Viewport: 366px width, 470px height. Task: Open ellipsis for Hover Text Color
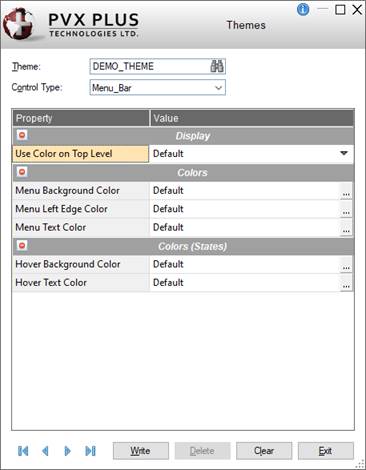coord(346,283)
